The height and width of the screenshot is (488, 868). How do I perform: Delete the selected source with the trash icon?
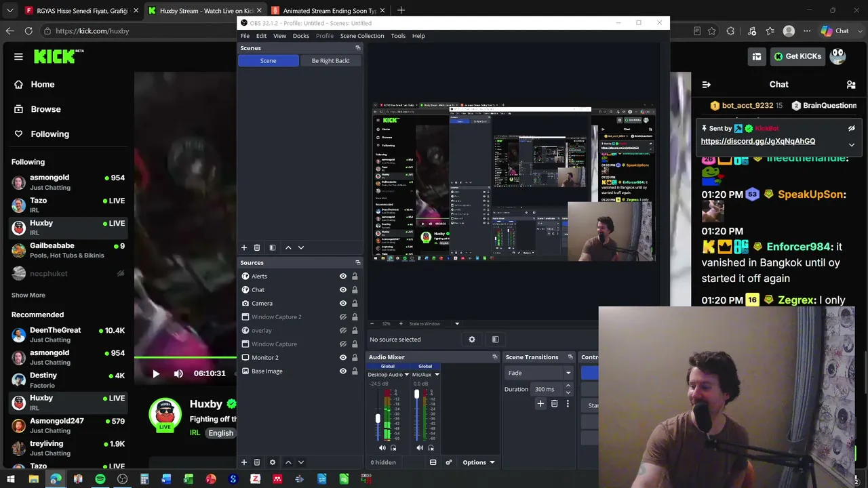(257, 462)
